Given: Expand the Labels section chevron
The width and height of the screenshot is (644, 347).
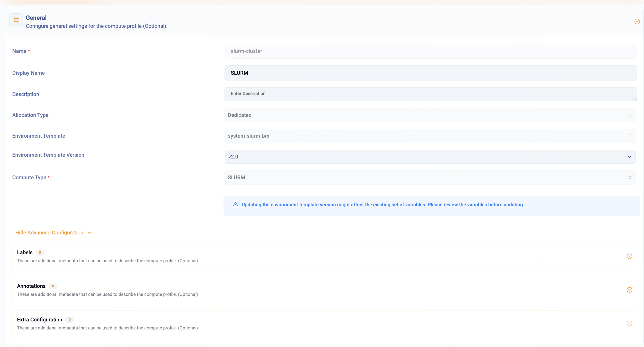Looking at the screenshot, I should [x=629, y=256].
